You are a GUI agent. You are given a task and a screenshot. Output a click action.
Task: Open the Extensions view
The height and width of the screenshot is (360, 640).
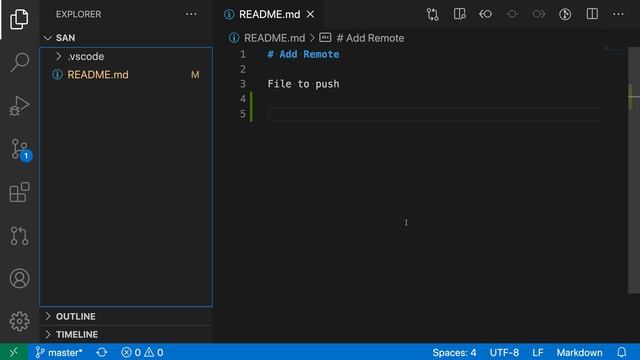coord(19,192)
